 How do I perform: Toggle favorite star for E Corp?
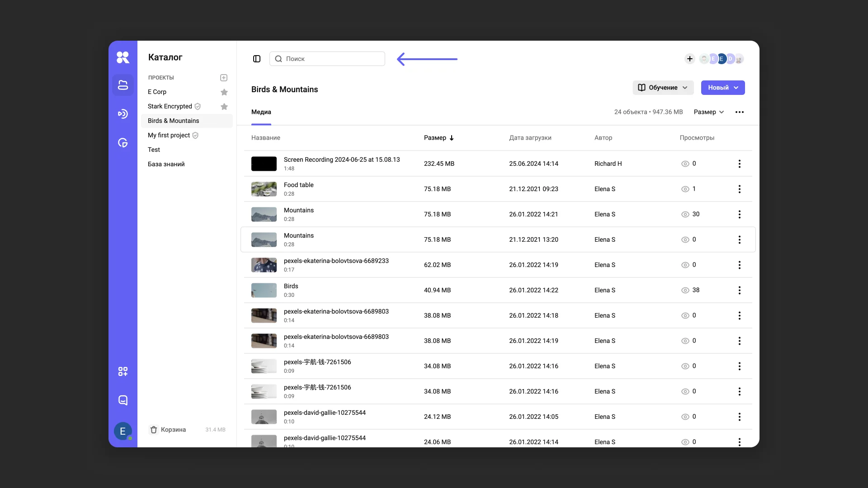pyautogui.click(x=224, y=92)
